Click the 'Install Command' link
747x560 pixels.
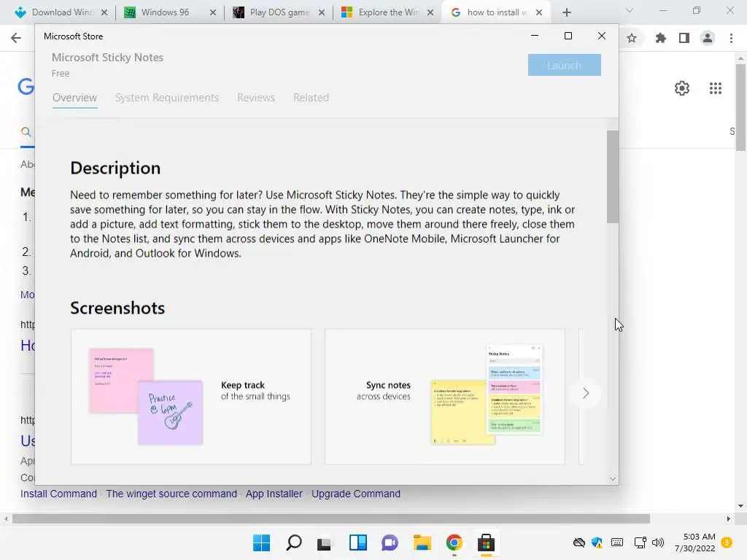tap(58, 494)
